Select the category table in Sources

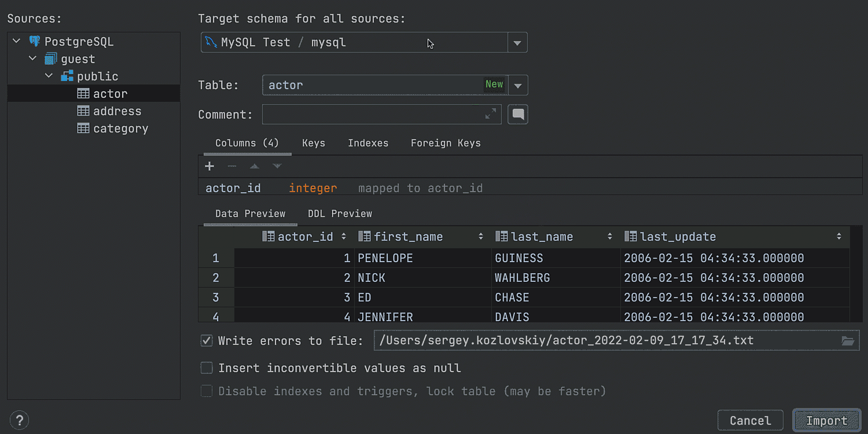120,128
